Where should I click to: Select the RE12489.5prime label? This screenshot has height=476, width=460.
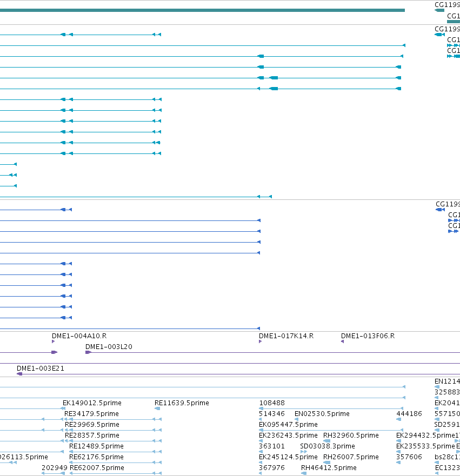pos(96,446)
